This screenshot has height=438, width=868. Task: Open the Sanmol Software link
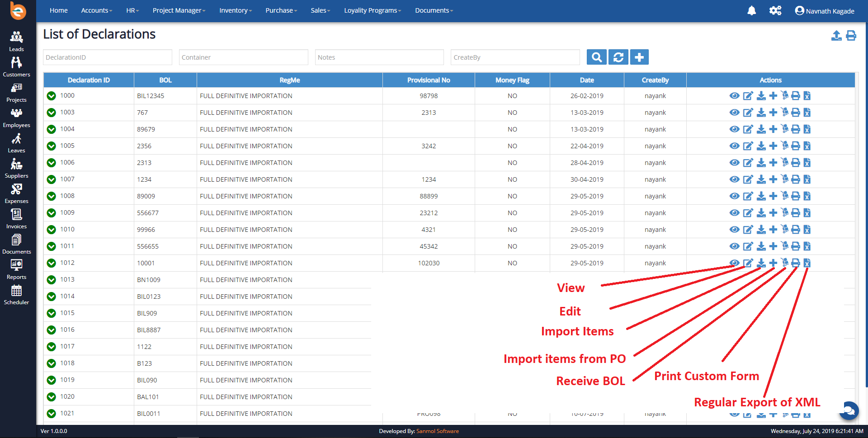pos(437,431)
